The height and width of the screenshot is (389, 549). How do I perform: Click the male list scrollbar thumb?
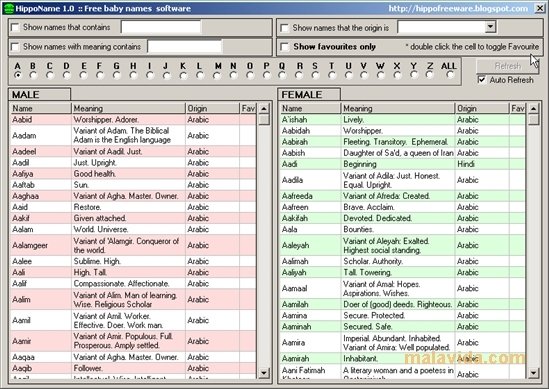264,119
